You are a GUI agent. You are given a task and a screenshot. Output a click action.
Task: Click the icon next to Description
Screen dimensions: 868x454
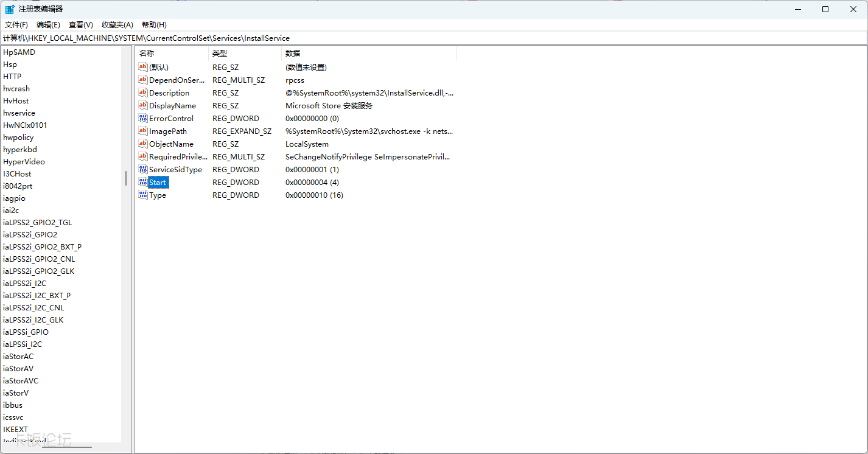[143, 93]
